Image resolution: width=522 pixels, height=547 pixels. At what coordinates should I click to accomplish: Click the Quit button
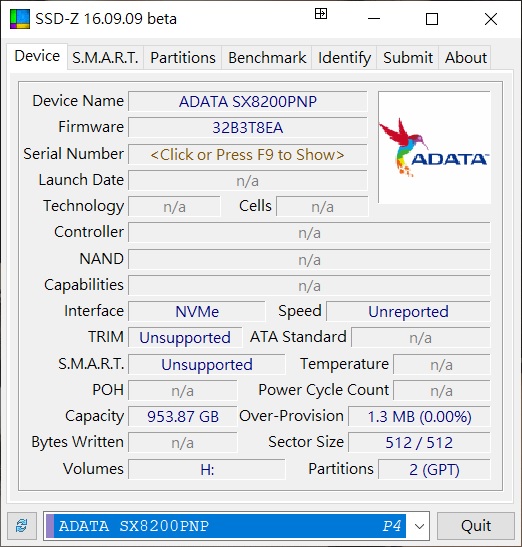(x=476, y=525)
